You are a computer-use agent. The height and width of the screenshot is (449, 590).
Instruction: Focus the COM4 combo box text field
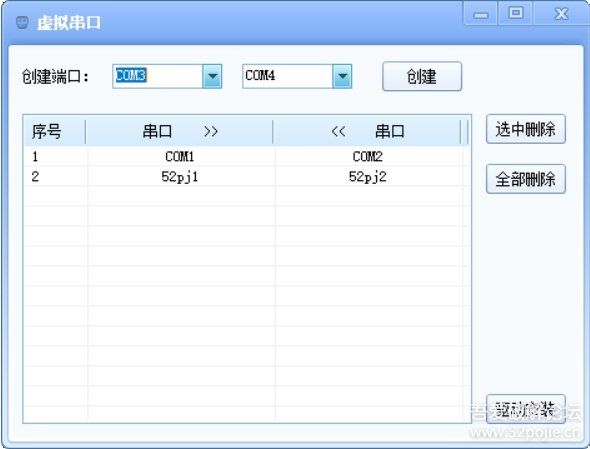[x=288, y=76]
